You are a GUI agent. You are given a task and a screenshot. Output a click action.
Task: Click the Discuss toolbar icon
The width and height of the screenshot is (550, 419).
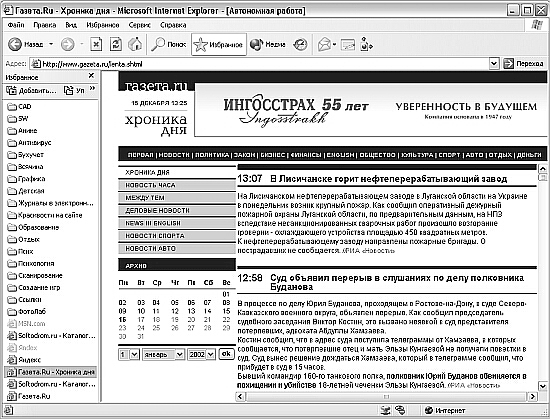[x=348, y=45]
